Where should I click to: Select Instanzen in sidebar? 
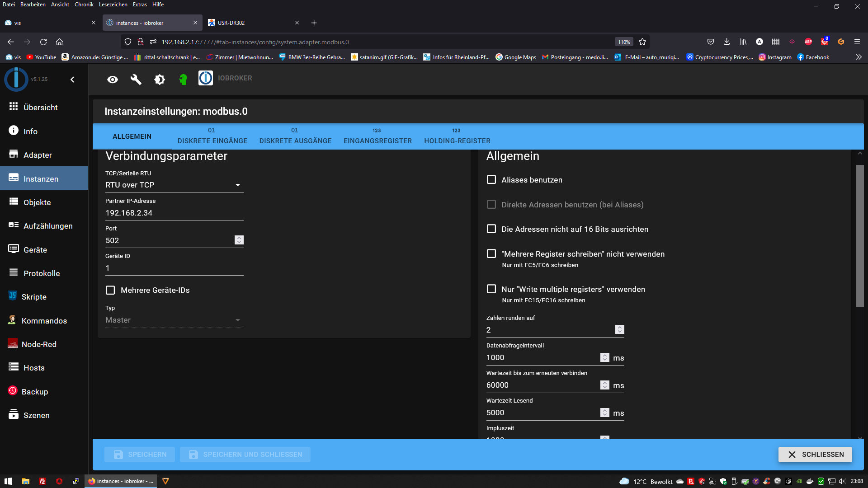click(44, 178)
